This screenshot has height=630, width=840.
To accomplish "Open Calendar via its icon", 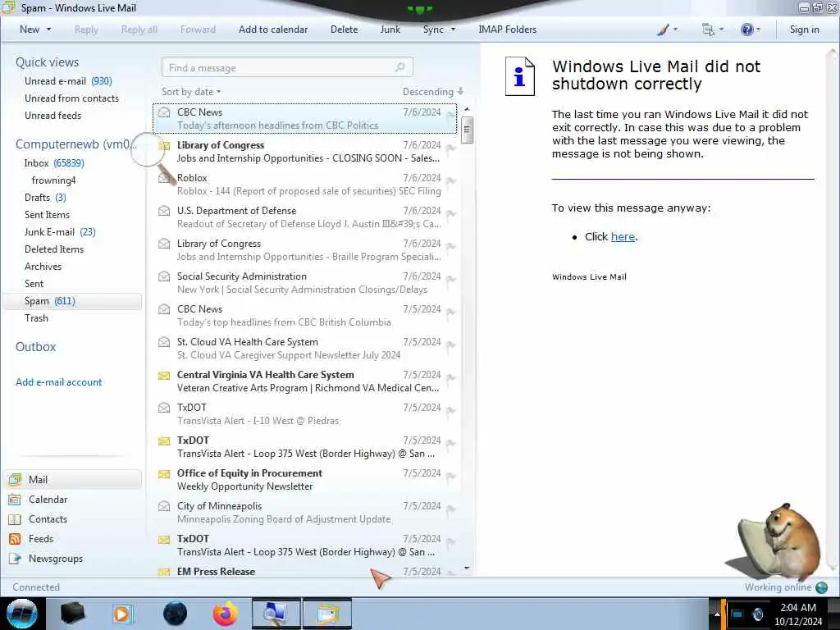I will (15, 500).
